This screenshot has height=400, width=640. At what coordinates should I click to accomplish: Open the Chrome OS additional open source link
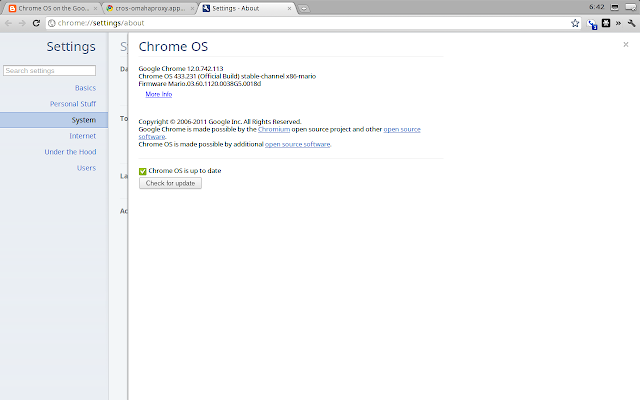point(298,144)
